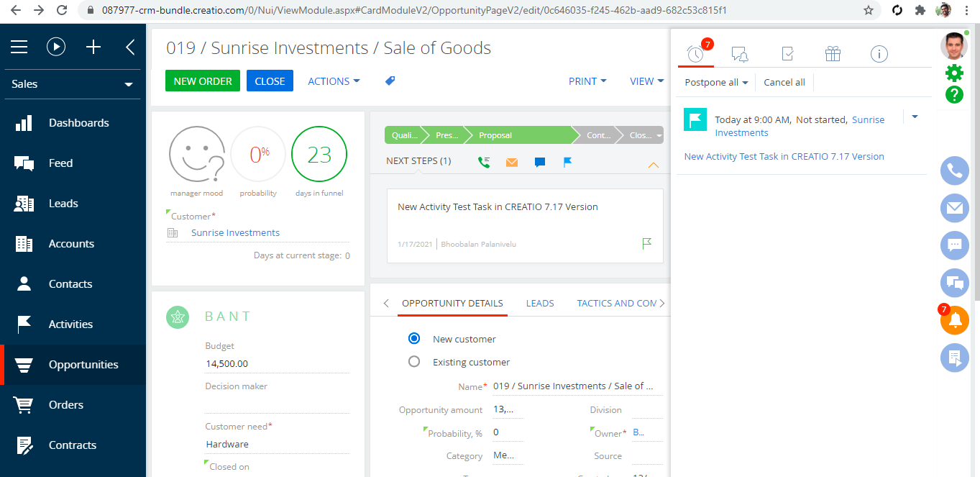Select the Existing customer radio button
Viewport: 980px width, 477px height.
414,362
